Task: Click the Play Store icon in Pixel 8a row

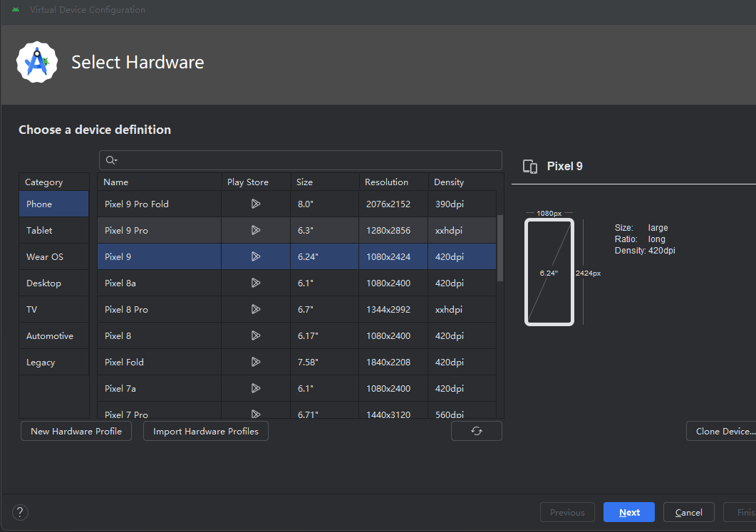Action: pos(256,283)
